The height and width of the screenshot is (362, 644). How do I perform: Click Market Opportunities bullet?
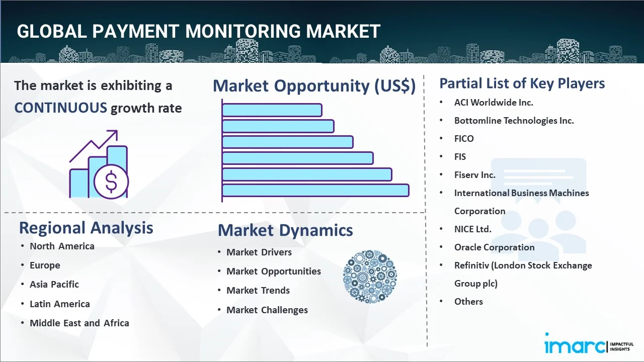pos(274,271)
